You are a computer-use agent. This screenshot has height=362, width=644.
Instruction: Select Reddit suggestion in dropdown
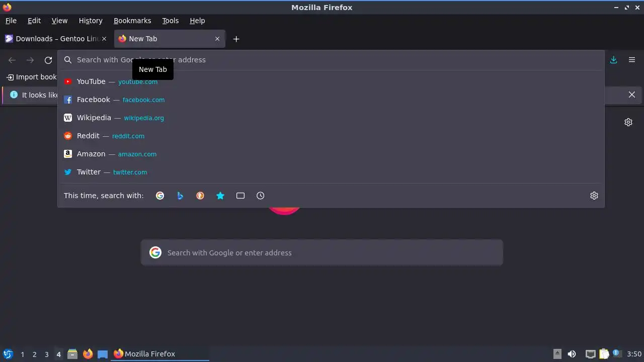[x=331, y=136]
